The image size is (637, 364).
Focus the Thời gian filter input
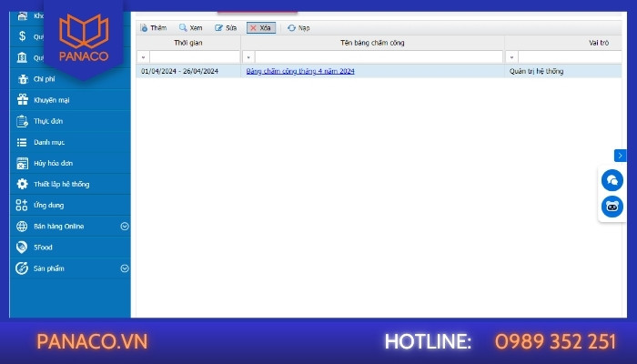[x=195, y=56]
